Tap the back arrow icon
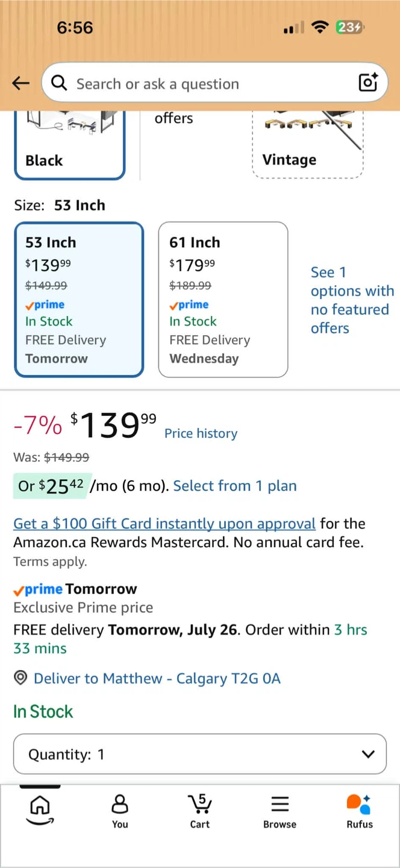Image resolution: width=400 pixels, height=868 pixels. tap(21, 83)
